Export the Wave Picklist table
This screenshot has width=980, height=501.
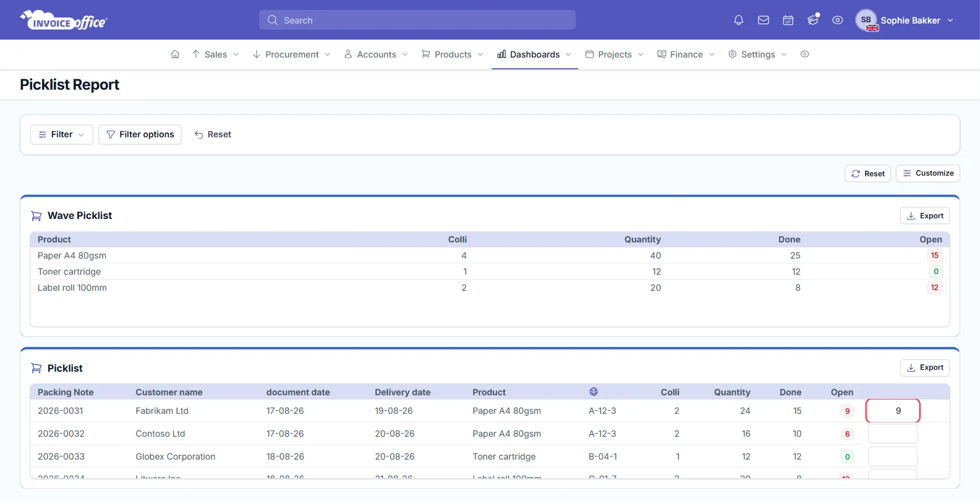click(925, 216)
